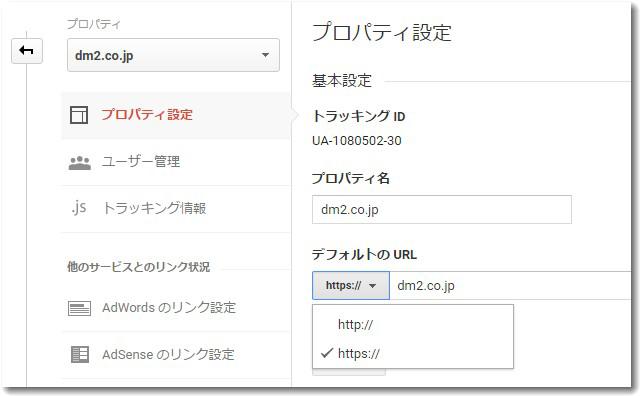The height and width of the screenshot is (396, 640).
Task: Click the 基本設定 section label
Action: coord(342,80)
